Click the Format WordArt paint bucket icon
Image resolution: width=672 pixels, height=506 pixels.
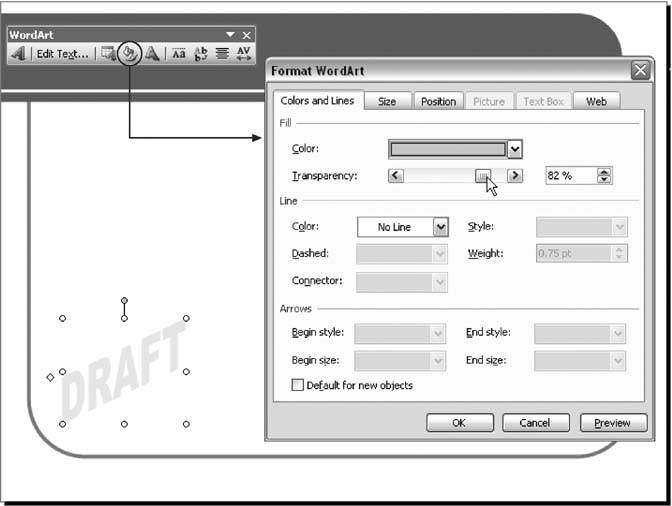coord(129,54)
